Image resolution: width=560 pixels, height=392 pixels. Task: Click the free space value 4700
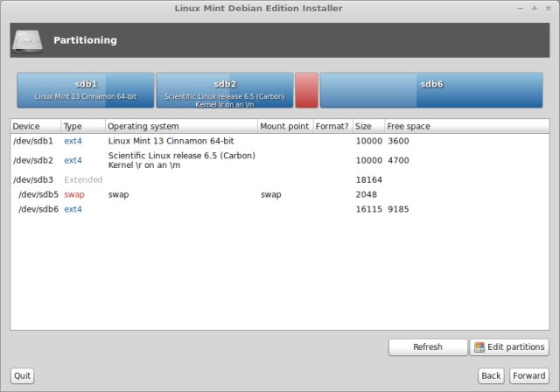click(399, 160)
